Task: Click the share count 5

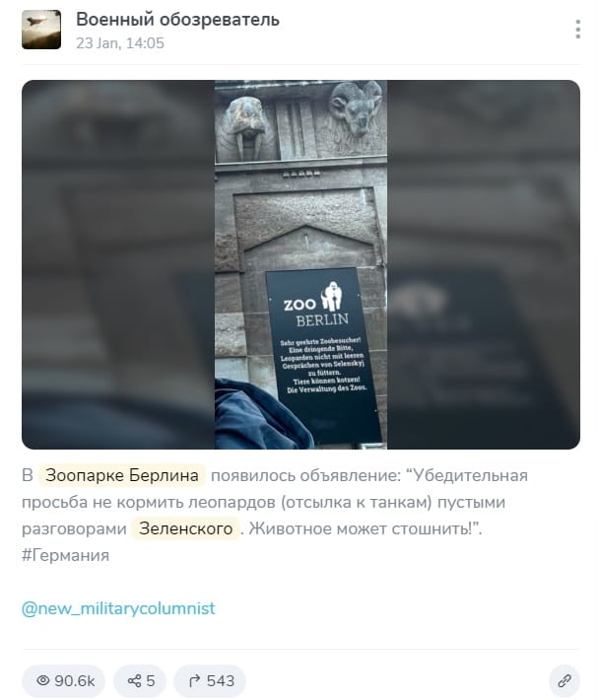Action: coord(151,681)
